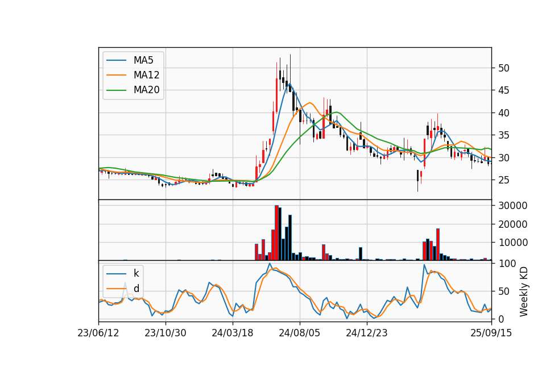Viewport: 546px width, 392px height.
Task: Click the Weekly KD axis title
Action: pyautogui.click(x=524, y=291)
